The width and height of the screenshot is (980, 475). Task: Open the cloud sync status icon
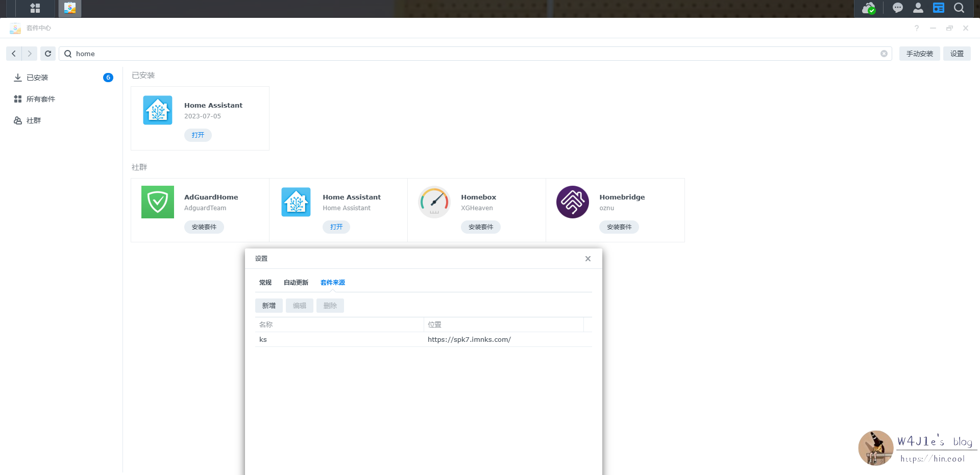[868, 8]
